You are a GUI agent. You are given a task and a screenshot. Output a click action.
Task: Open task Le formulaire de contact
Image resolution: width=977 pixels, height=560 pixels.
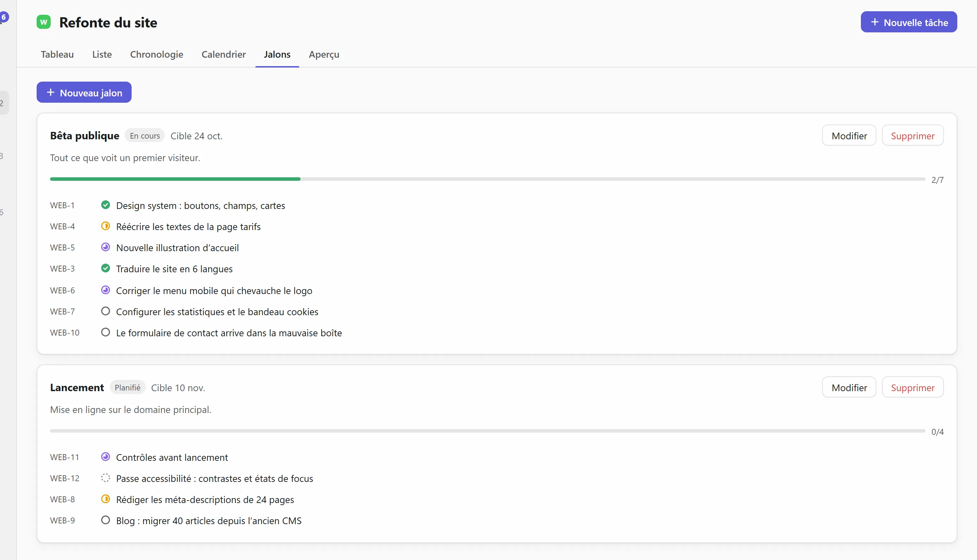point(229,333)
